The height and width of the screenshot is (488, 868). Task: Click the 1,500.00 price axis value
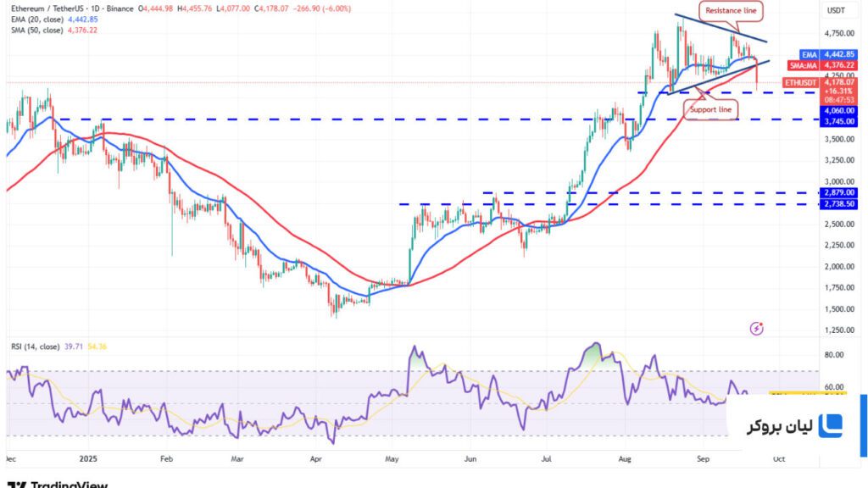839,309
